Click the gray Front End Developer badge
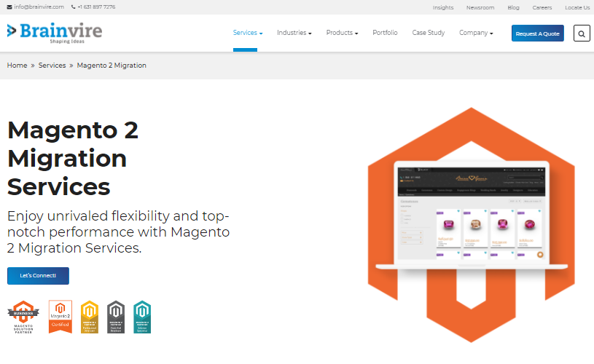 pos(116,317)
